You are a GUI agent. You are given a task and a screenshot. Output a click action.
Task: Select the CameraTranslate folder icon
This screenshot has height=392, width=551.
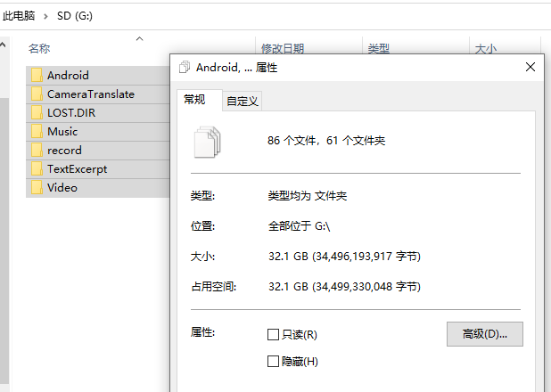37,94
